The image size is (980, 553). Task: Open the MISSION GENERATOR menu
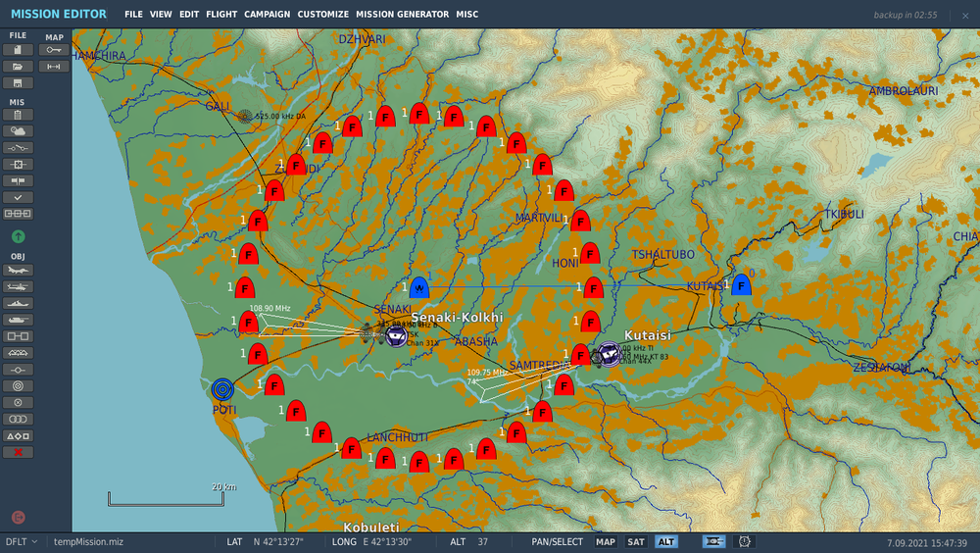(x=402, y=14)
